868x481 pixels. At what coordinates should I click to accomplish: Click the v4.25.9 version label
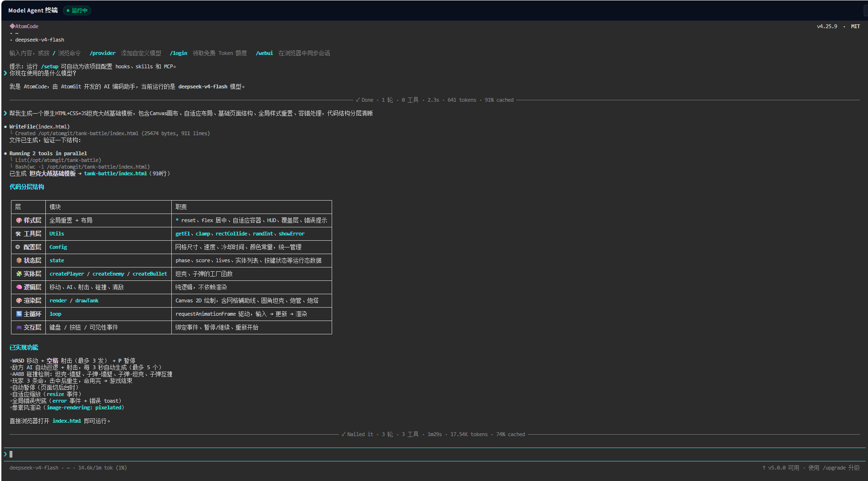tap(826, 26)
